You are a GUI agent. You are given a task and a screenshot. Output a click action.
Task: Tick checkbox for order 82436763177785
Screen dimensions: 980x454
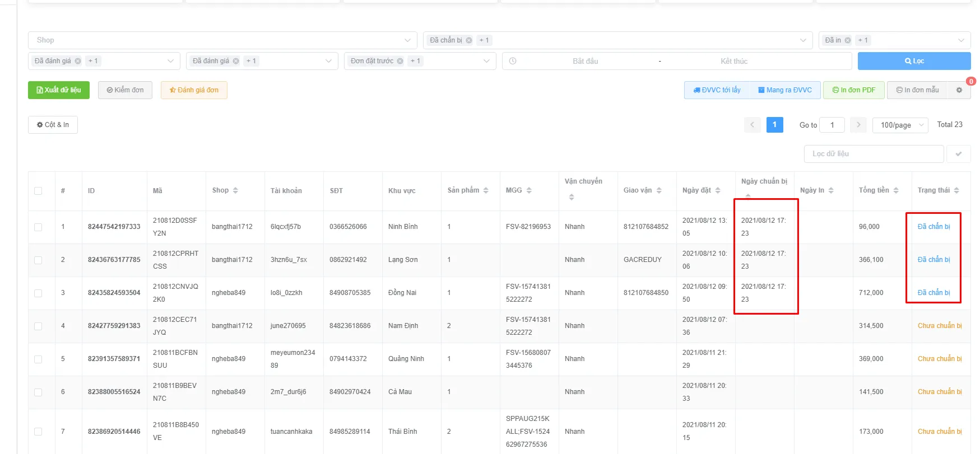click(x=38, y=260)
